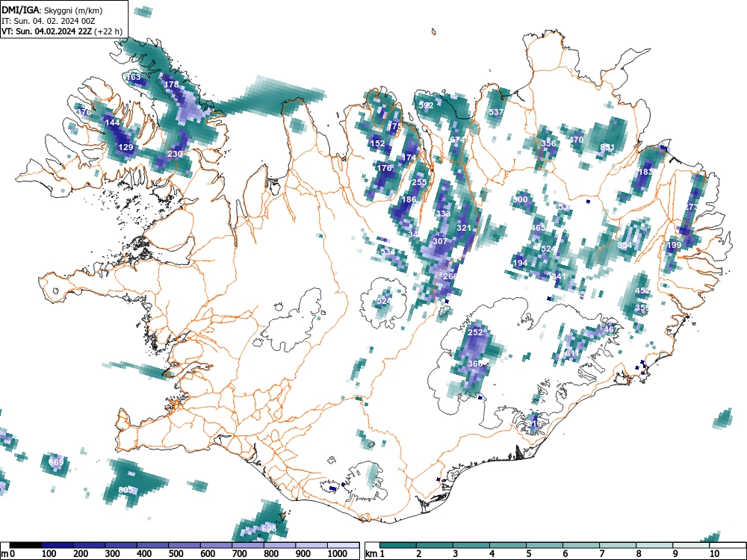This screenshot has width=747, height=560.
Task: Click the '854' visibility value
Action: (624, 245)
